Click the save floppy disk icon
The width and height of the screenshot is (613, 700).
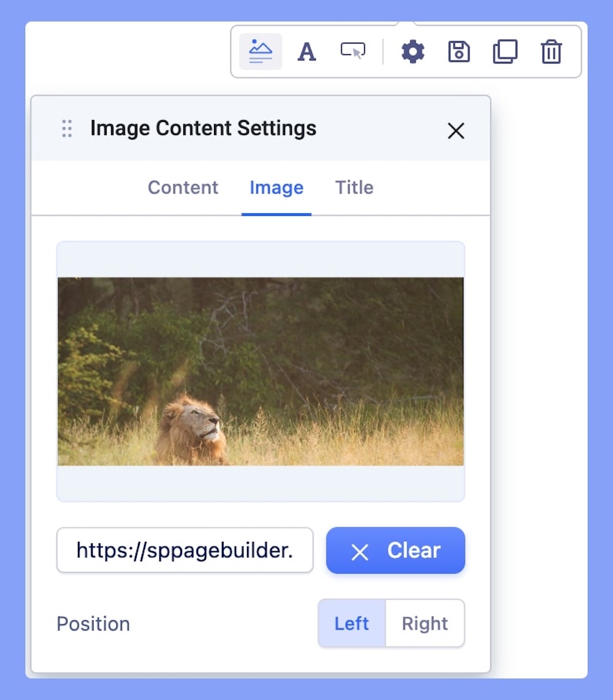tap(459, 52)
